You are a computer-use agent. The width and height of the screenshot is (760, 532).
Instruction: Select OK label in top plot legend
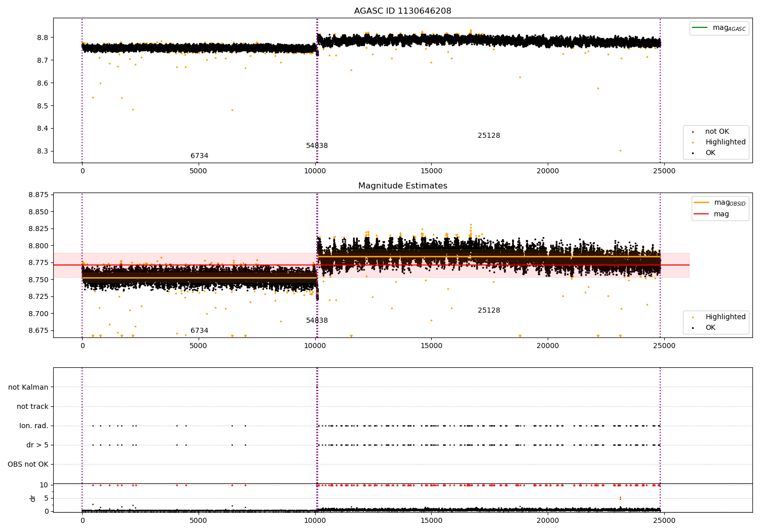(710, 153)
